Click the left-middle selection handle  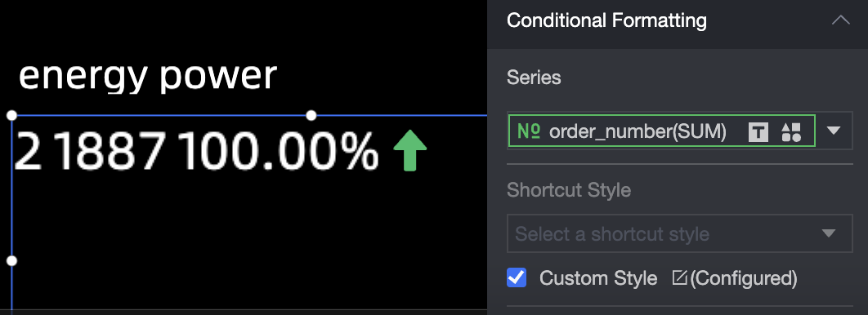click(x=11, y=260)
